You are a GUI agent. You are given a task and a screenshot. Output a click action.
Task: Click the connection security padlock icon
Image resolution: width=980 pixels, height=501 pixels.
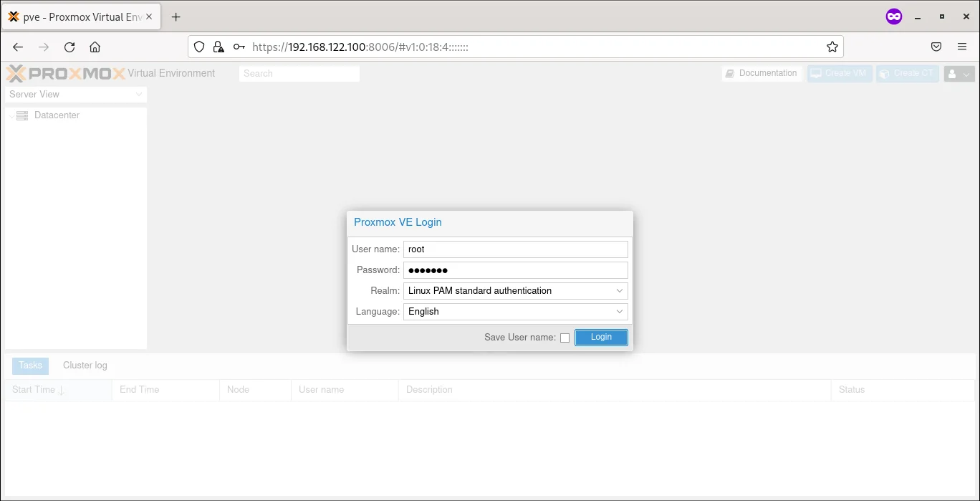(x=218, y=47)
